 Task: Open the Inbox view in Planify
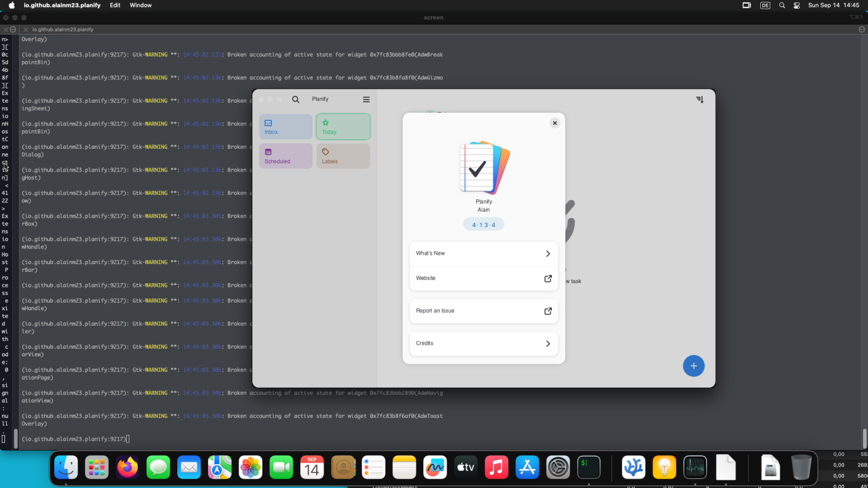pyautogui.click(x=285, y=126)
